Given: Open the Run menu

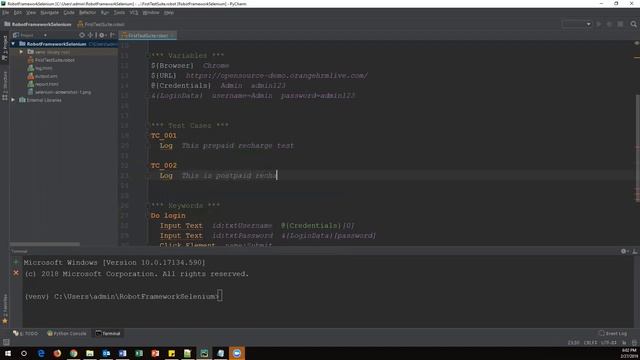Looking at the screenshot, I should 105,13.
